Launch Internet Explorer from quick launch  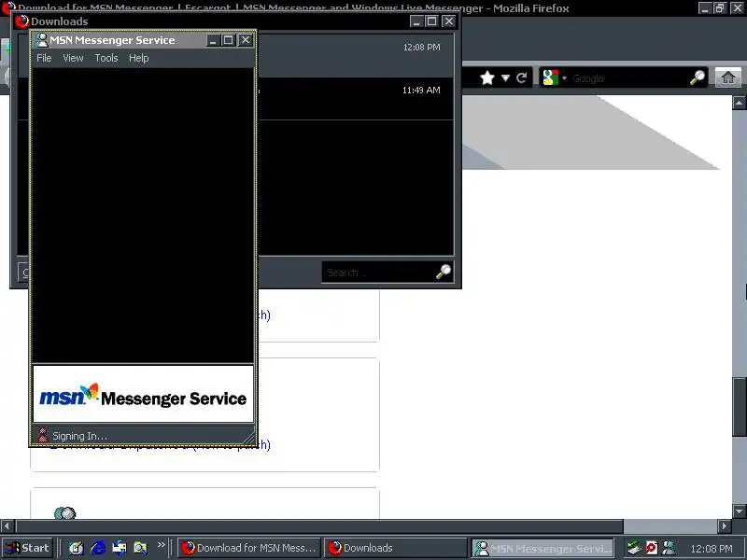pos(98,548)
